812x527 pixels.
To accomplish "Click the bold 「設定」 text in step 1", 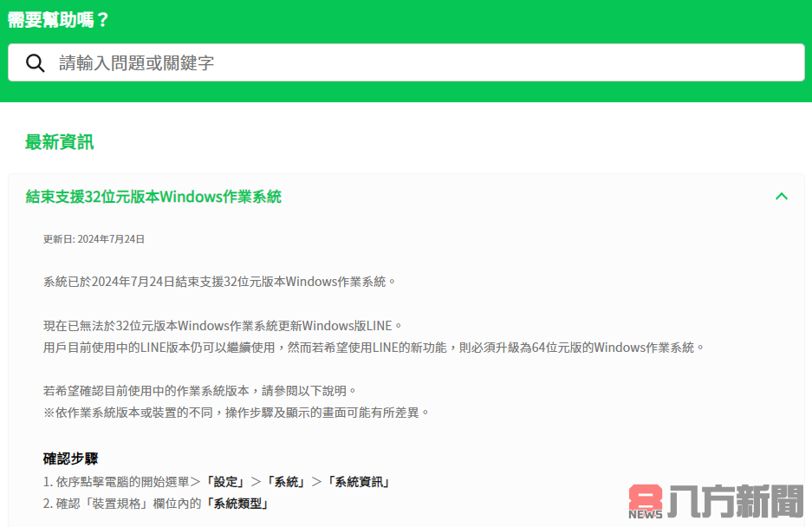I will point(225,482).
